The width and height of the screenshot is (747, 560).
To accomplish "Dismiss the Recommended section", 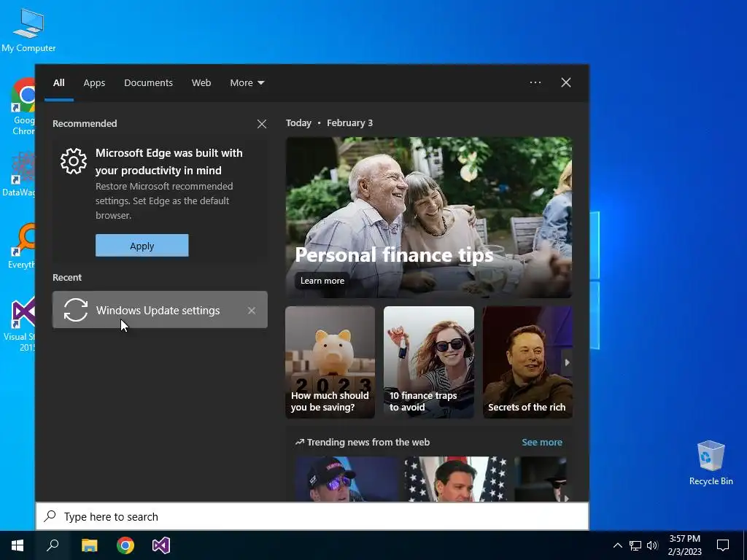I will point(262,124).
